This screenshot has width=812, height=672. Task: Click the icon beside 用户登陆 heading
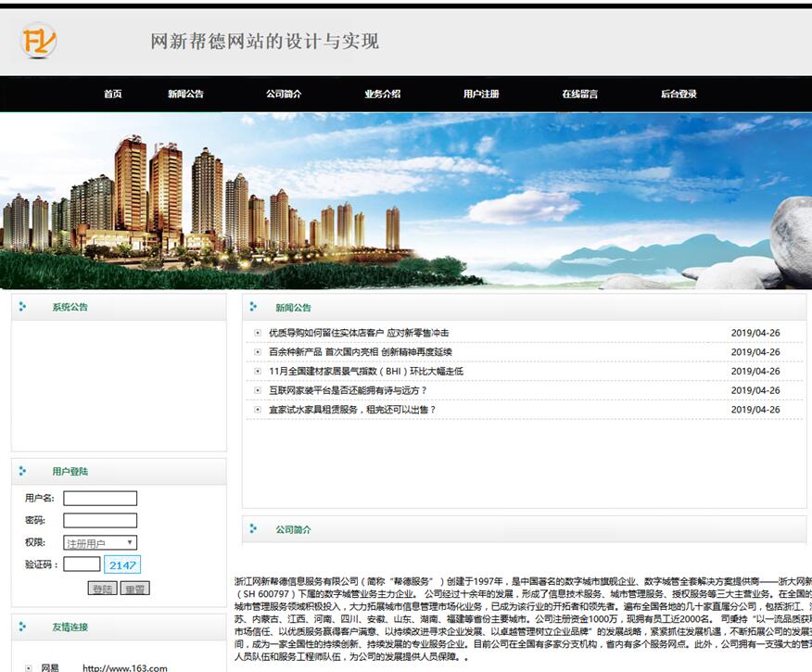[x=22, y=471]
